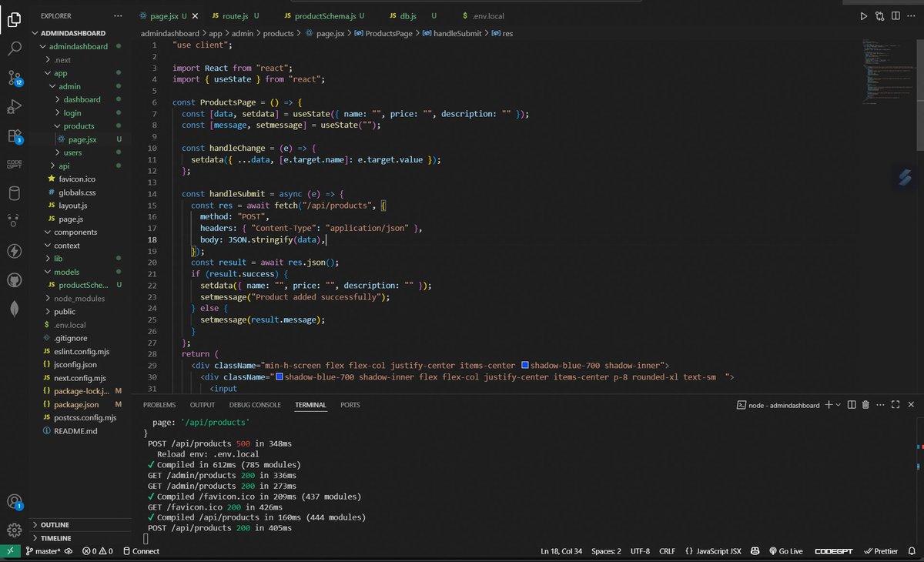This screenshot has width=924, height=562.
Task: Click Prettier in status bar
Action: pos(880,551)
